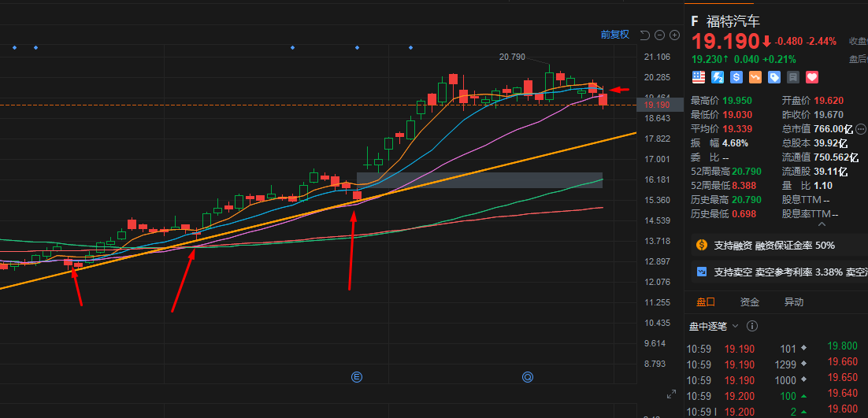Zoom out chart with minus icon
Screen dimensions: 868x418
(x=659, y=35)
